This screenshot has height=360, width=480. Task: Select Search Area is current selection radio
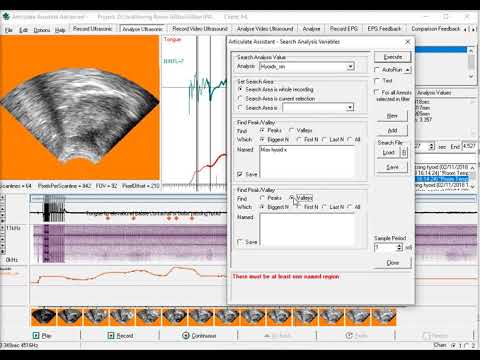pyautogui.click(x=240, y=99)
